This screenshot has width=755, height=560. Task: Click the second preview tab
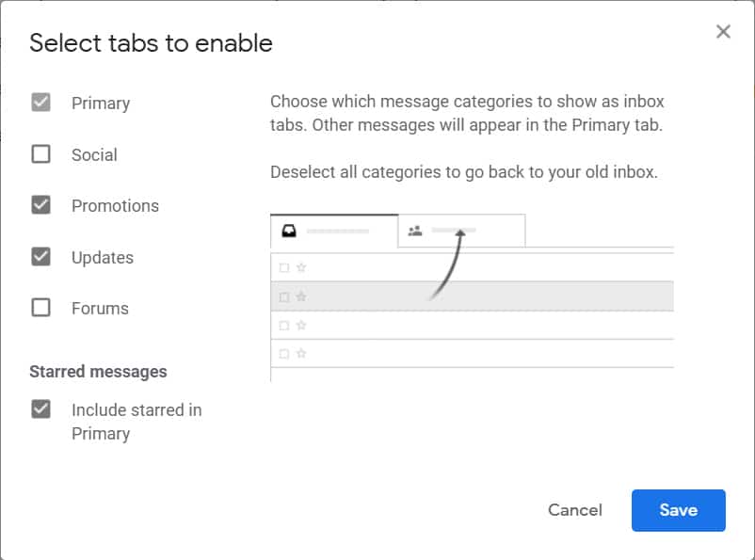[x=461, y=232]
